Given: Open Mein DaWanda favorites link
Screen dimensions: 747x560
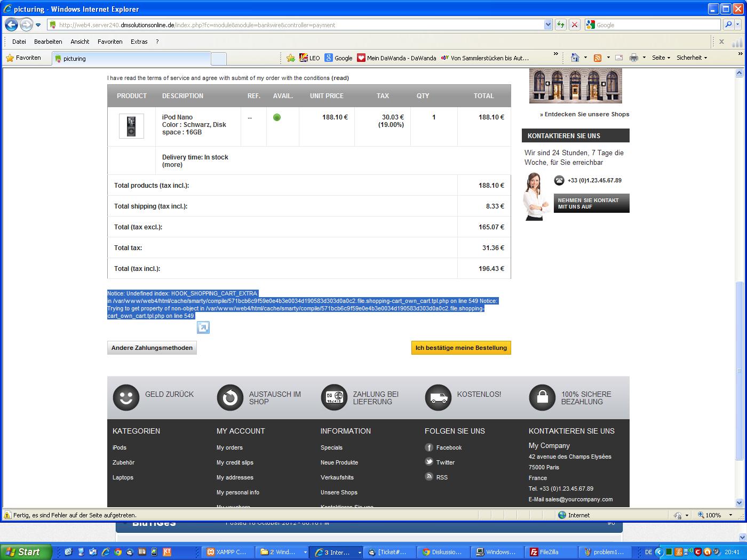Looking at the screenshot, I should click(x=396, y=58).
